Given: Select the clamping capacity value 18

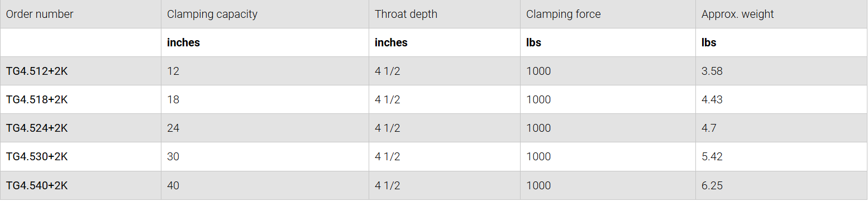Looking at the screenshot, I should tap(173, 100).
